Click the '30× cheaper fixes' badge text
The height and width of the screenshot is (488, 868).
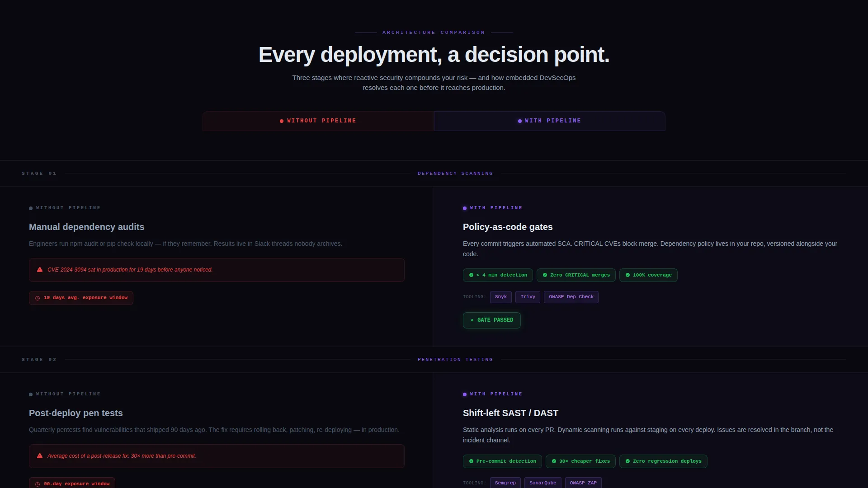click(584, 461)
